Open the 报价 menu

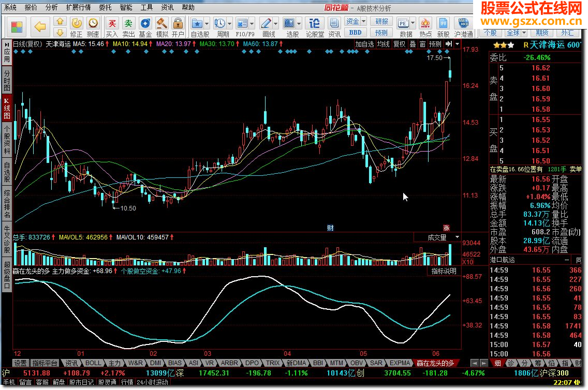click(31, 7)
